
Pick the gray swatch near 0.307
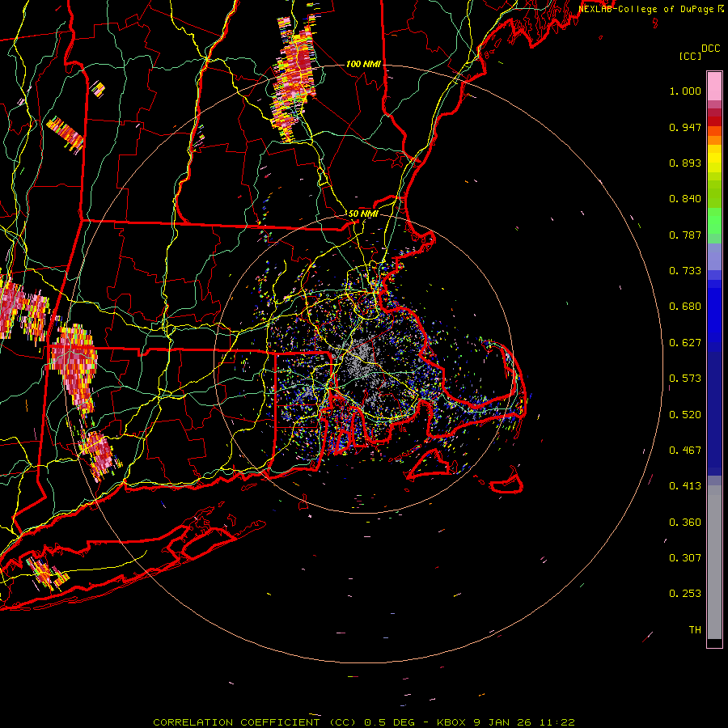(714, 562)
